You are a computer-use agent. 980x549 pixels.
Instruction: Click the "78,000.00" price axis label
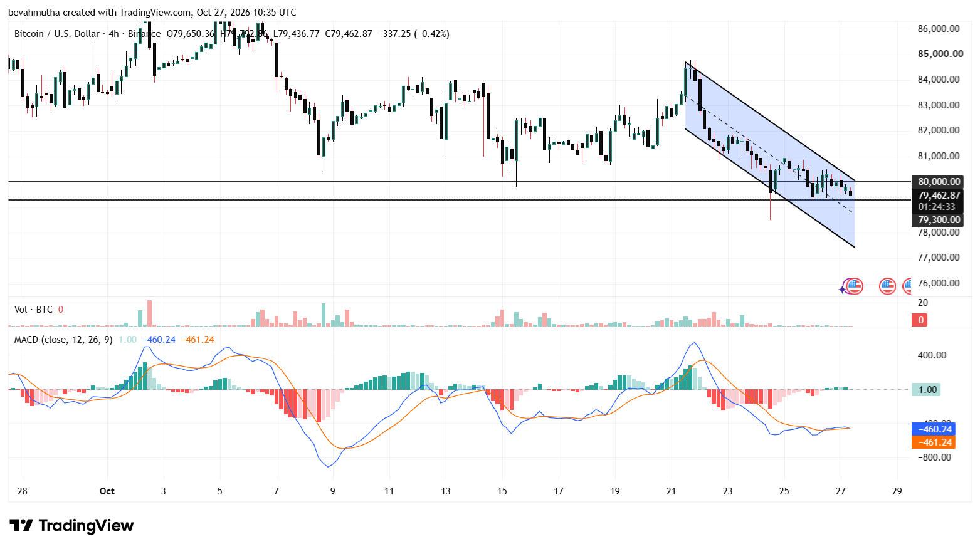939,233
